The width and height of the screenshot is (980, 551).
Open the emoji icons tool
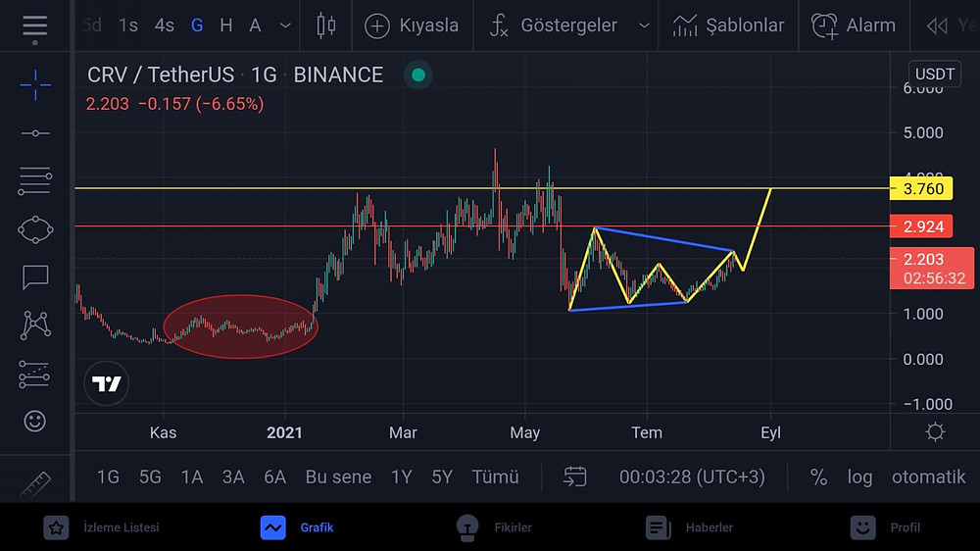click(35, 421)
